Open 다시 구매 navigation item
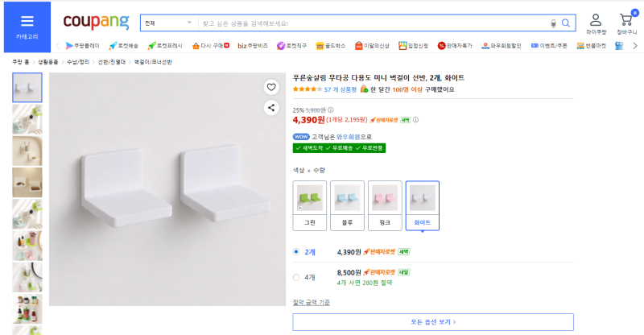 [x=211, y=46]
